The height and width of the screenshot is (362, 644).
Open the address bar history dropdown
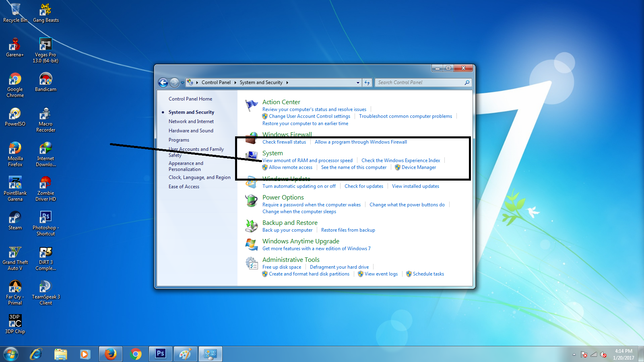coord(357,82)
